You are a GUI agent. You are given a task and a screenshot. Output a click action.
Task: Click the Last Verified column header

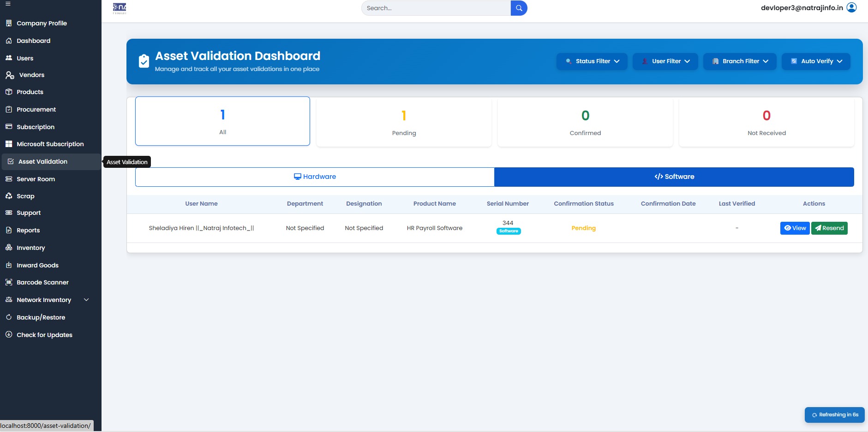coord(737,204)
